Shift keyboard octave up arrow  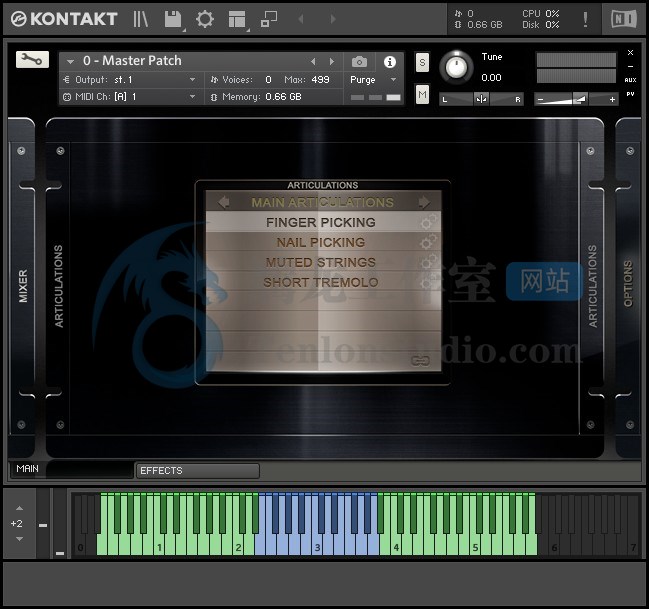[19, 508]
